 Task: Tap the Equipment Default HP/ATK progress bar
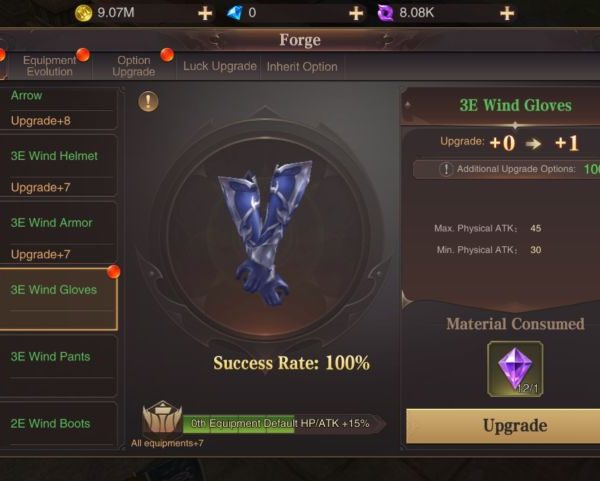point(283,424)
